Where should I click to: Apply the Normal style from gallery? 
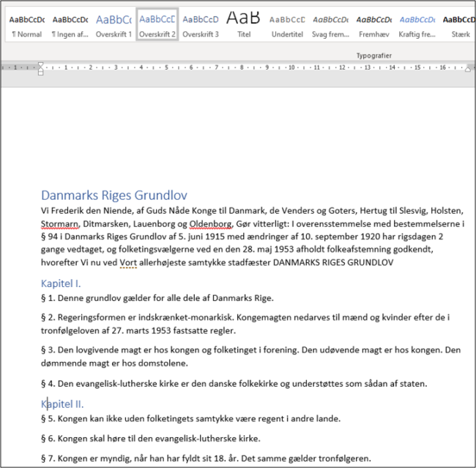[26, 24]
